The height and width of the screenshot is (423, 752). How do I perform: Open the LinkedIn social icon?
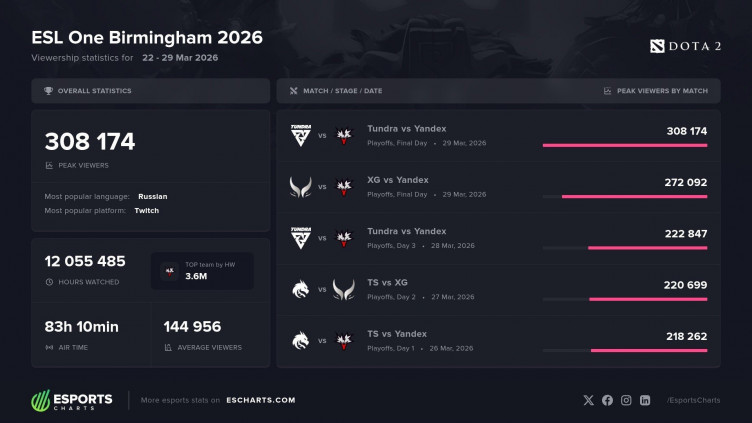645,400
